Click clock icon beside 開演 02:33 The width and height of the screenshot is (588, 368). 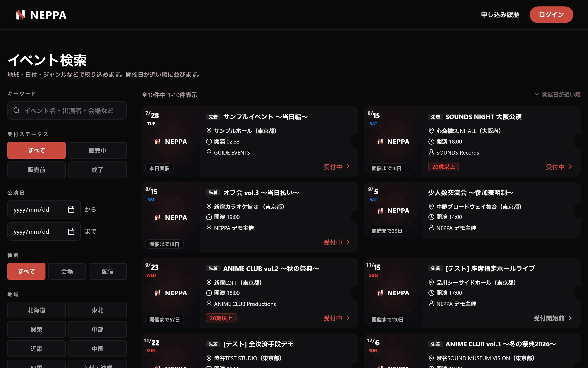coord(209,141)
